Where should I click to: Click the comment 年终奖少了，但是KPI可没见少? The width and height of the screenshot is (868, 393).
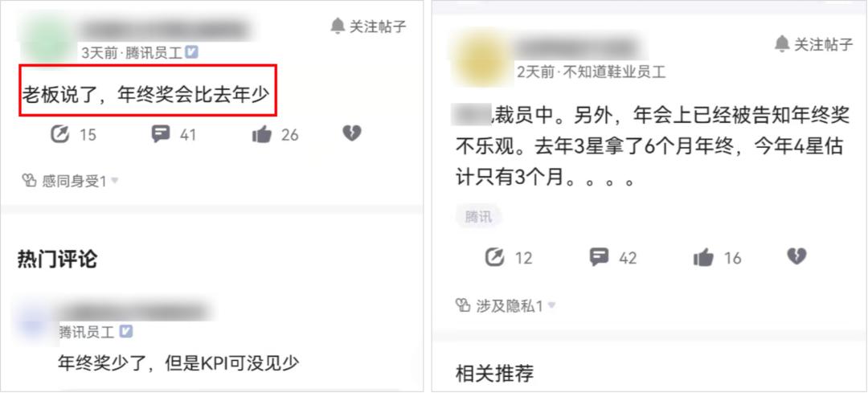click(178, 363)
